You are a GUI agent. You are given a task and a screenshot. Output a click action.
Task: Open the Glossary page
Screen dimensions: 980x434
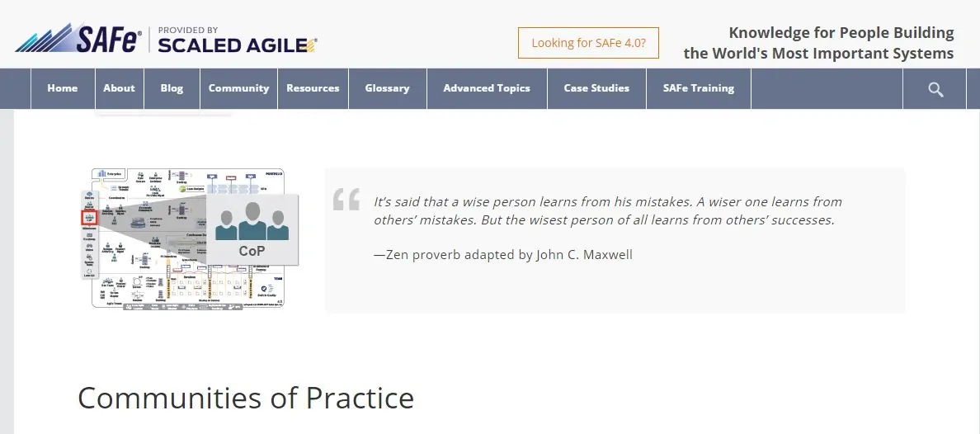click(387, 88)
